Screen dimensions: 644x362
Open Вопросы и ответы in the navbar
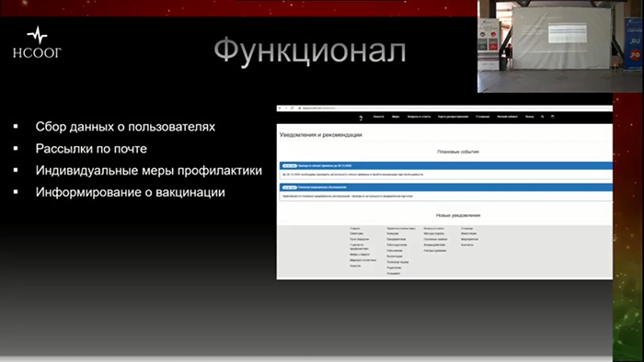(x=419, y=117)
